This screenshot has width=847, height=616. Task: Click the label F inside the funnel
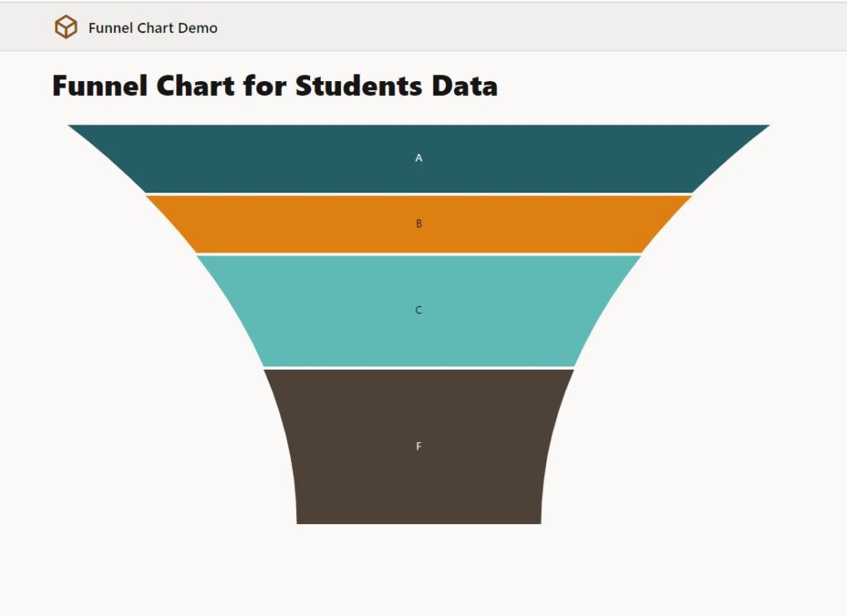pos(419,445)
